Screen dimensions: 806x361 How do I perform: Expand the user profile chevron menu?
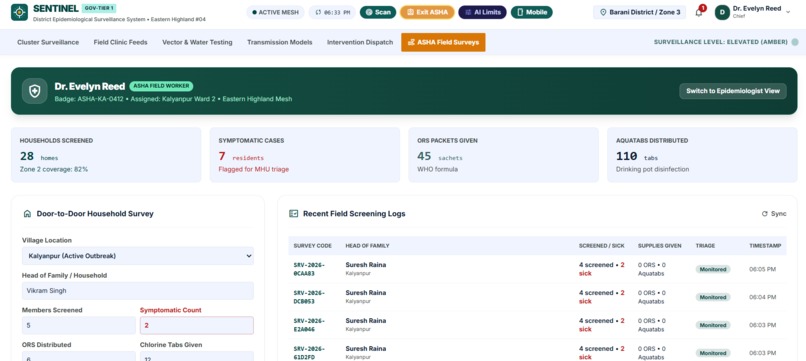788,12
